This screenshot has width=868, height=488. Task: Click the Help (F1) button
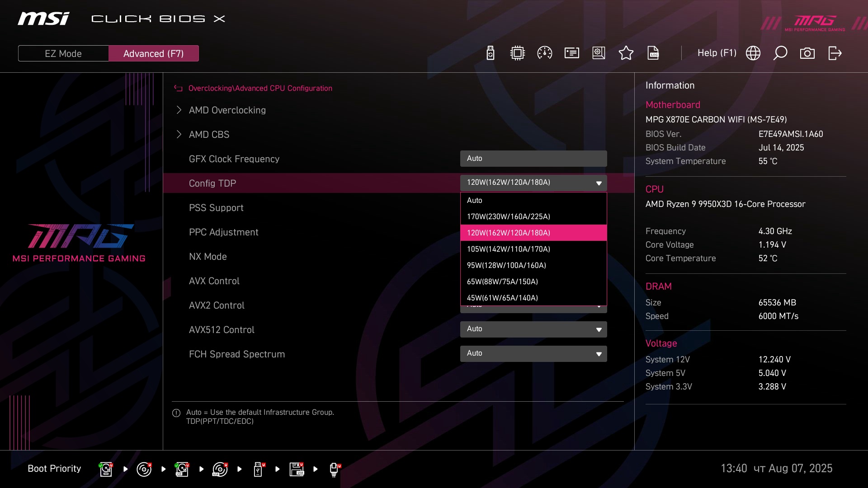pyautogui.click(x=717, y=53)
